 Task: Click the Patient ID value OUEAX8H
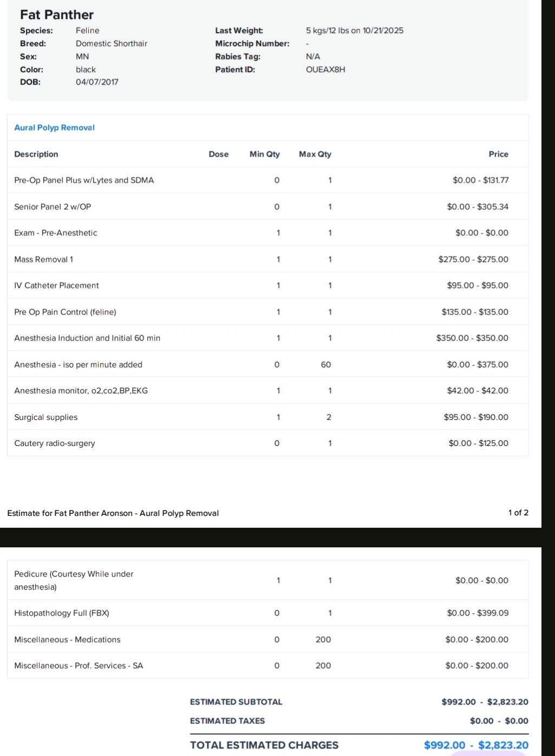click(325, 69)
